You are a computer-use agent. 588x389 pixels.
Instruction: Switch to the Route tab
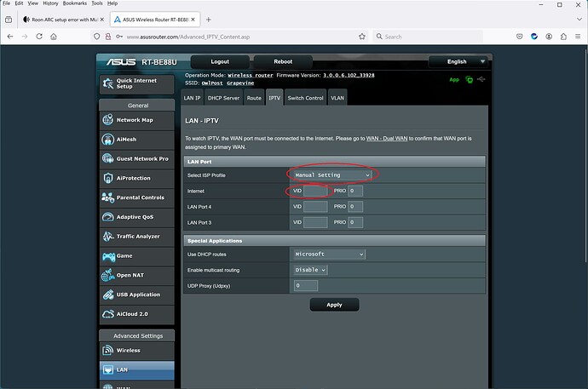coord(254,98)
